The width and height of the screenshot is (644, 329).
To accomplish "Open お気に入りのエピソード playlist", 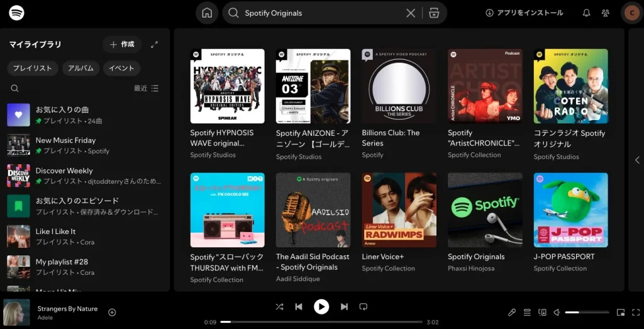I will point(85,206).
